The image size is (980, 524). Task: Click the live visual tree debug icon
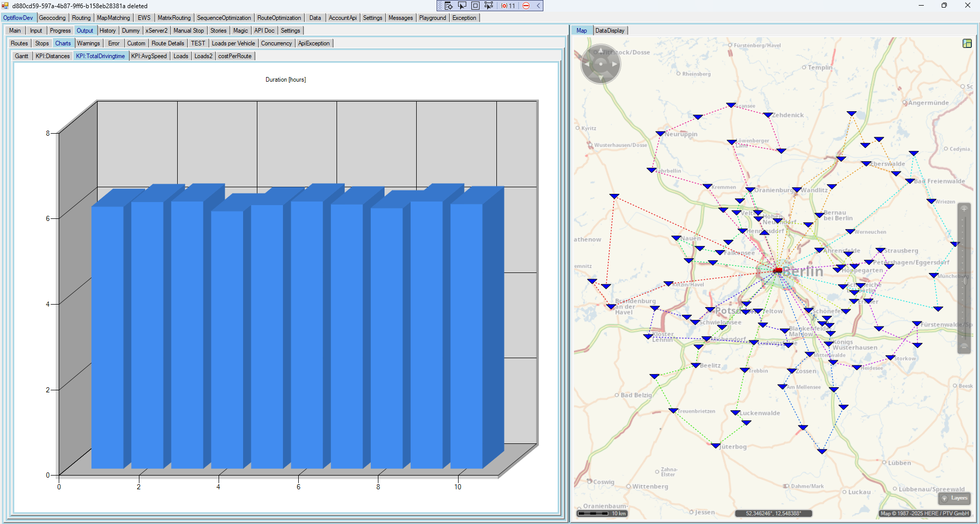[448, 6]
